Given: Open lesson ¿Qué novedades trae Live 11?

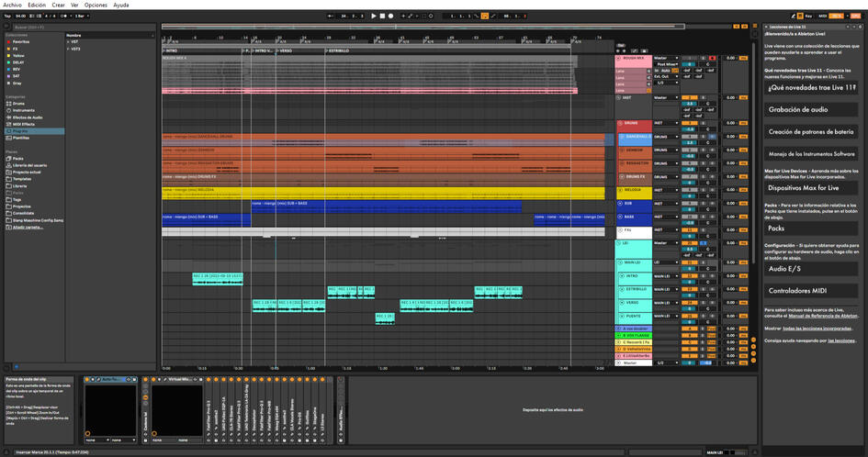Looking at the screenshot, I should [x=811, y=87].
